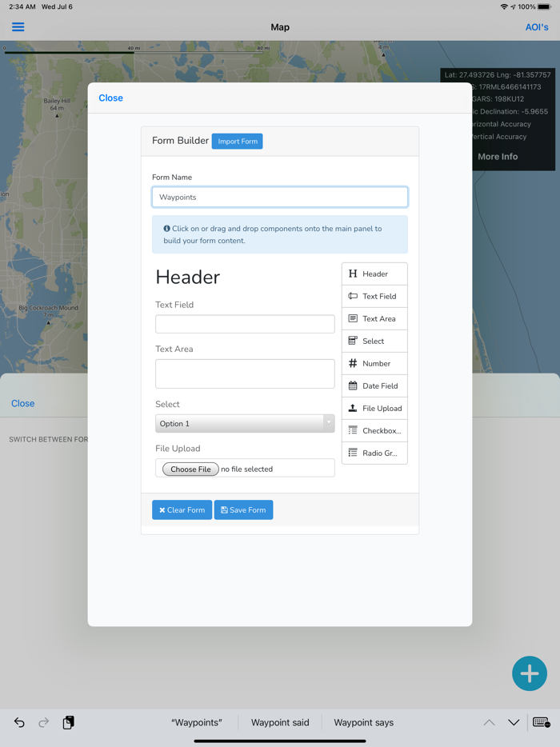Select the large Header element in form
Viewport: 560px width, 747px height.
[x=188, y=278]
